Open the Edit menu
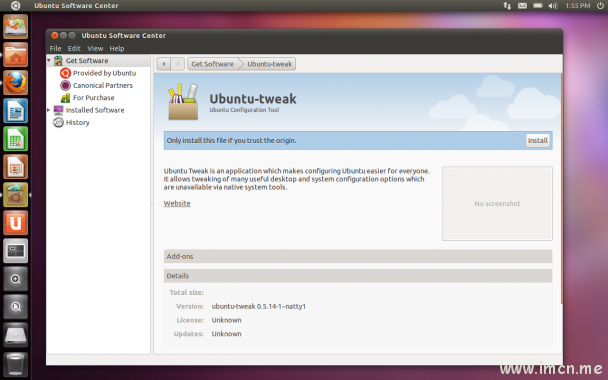 tap(74, 48)
